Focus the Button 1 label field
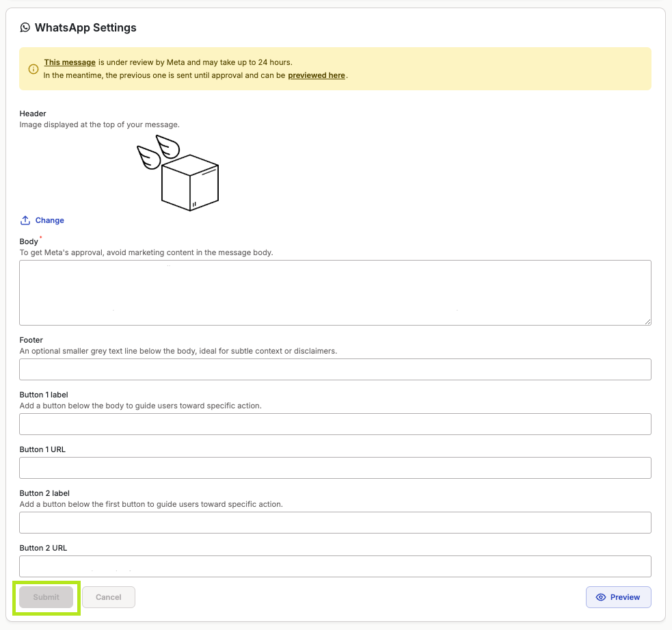This screenshot has height=630, width=672. [335, 424]
